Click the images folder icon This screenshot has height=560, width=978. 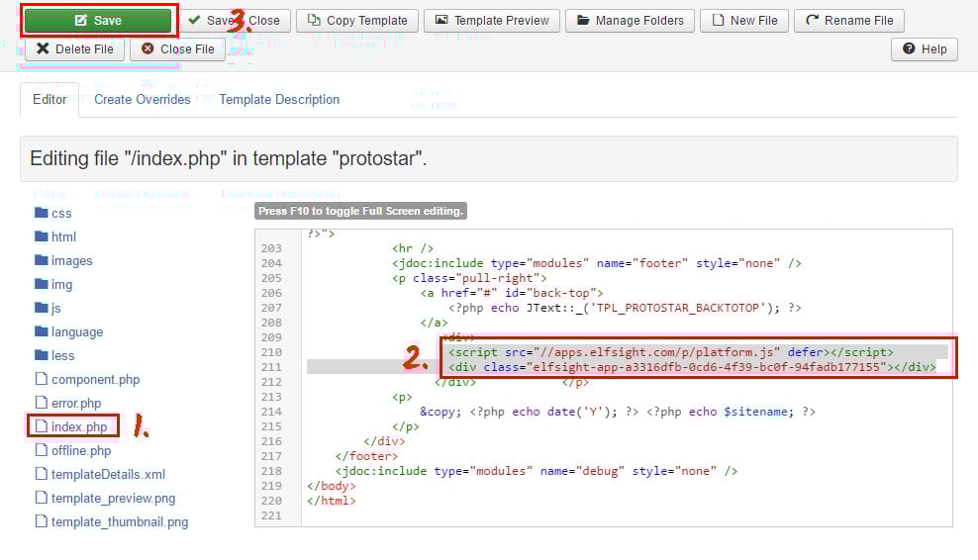tap(42, 260)
